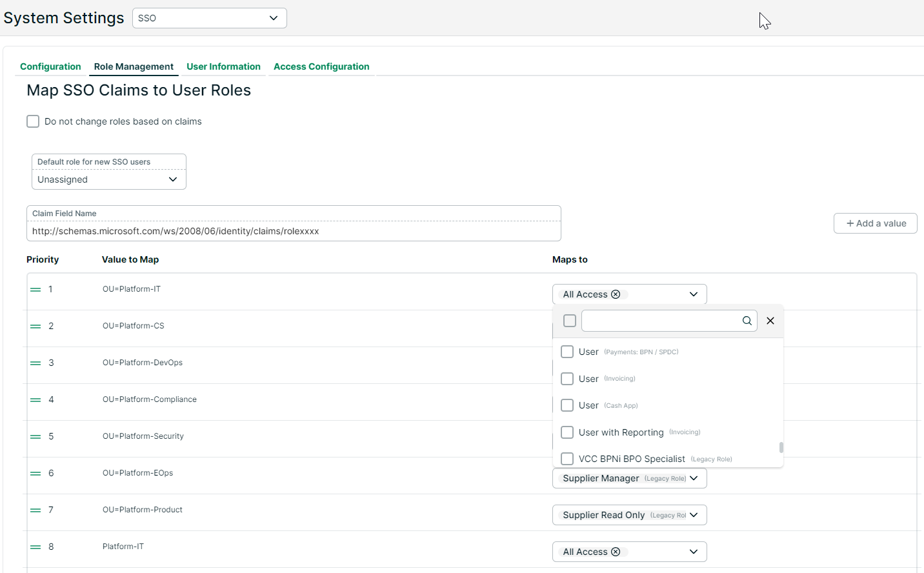924x573 pixels.
Task: Check the User (Invoicing) role option
Action: coord(567,379)
